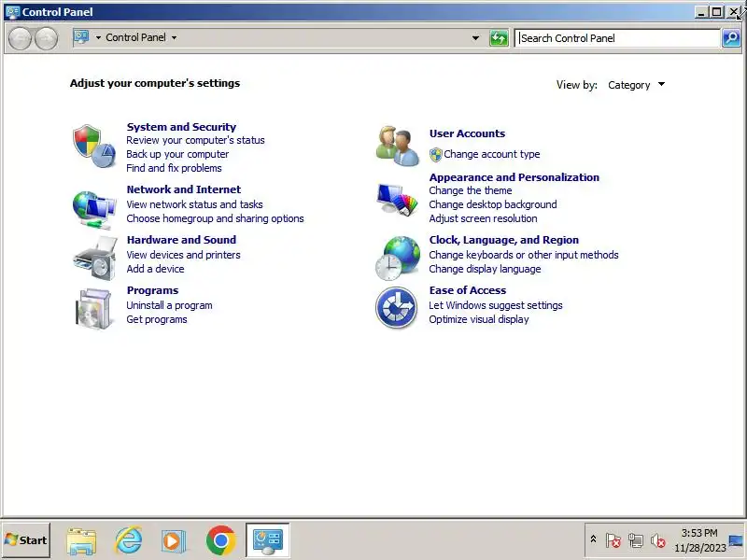Click the Control Panel address bar icon
Viewport: 747px width, 560px height.
(81, 37)
